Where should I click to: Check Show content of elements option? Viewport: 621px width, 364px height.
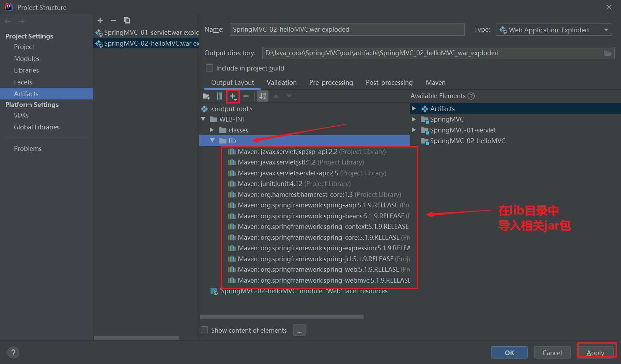click(204, 330)
